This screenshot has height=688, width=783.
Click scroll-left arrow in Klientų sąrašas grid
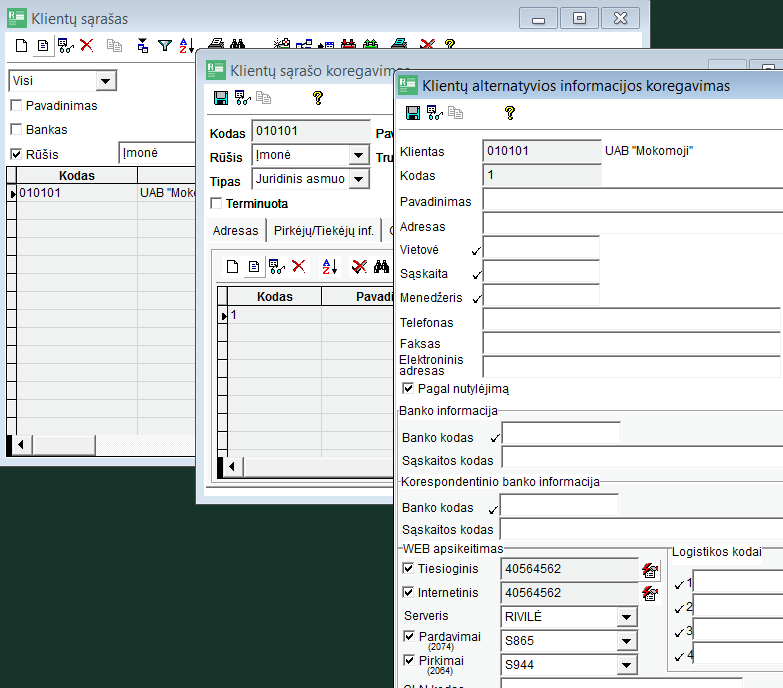tap(20, 444)
